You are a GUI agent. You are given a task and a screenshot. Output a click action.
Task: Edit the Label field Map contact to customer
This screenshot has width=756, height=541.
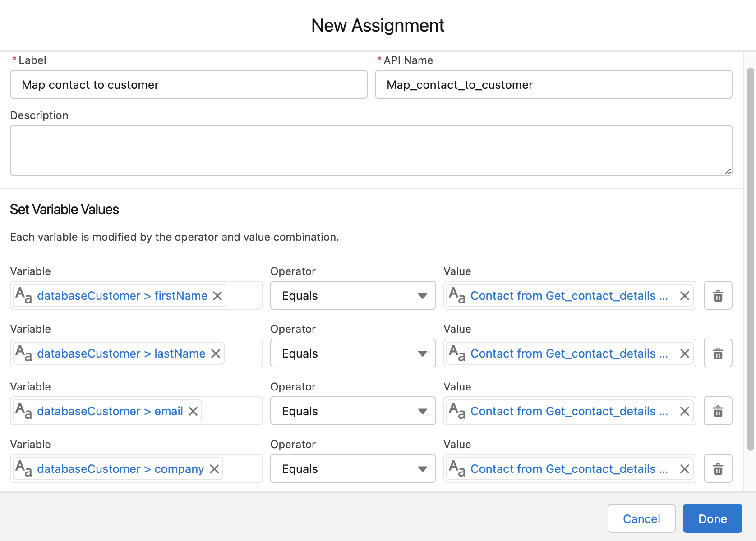(x=188, y=84)
